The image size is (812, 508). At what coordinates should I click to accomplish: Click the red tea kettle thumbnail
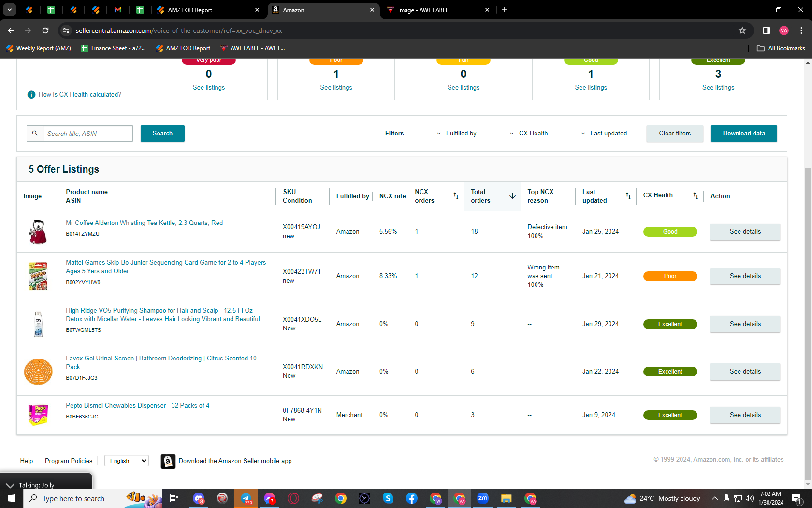(x=38, y=232)
